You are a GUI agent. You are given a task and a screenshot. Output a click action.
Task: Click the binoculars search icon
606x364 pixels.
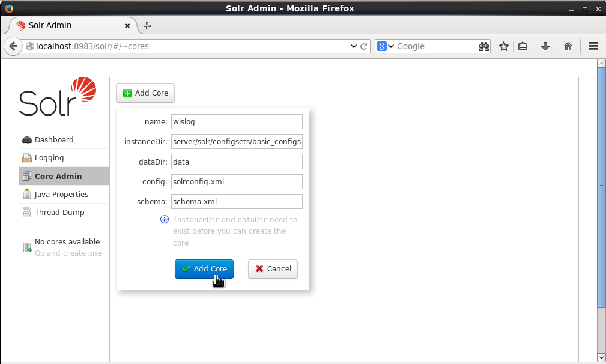pos(484,46)
